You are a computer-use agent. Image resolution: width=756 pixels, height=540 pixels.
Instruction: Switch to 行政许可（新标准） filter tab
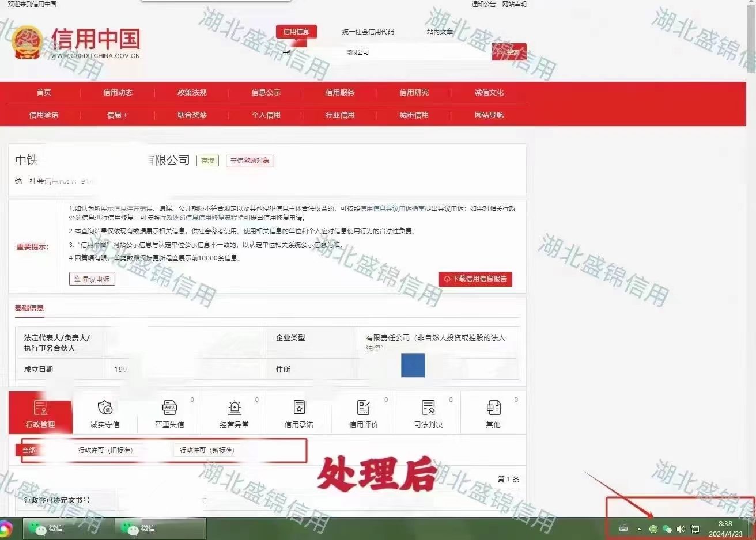coord(207,450)
